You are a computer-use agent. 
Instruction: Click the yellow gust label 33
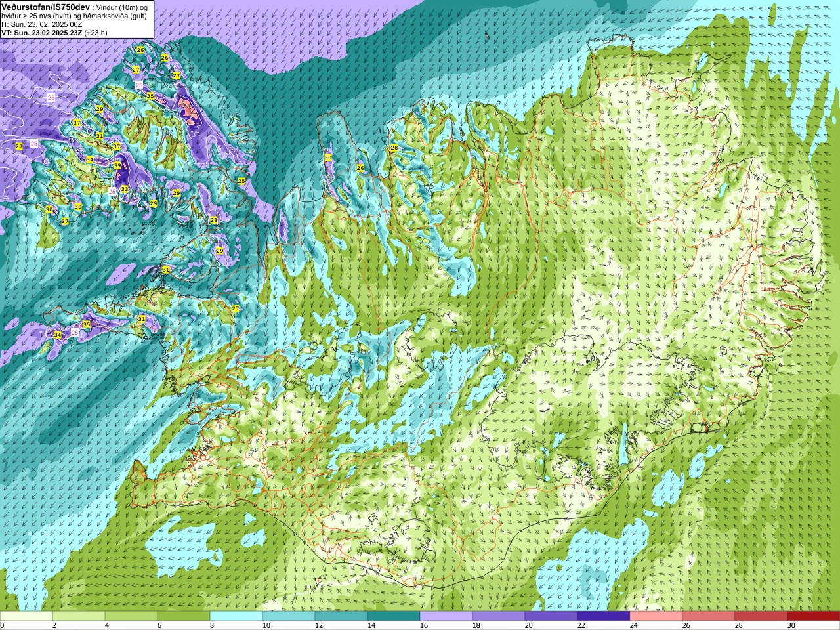coord(124,189)
